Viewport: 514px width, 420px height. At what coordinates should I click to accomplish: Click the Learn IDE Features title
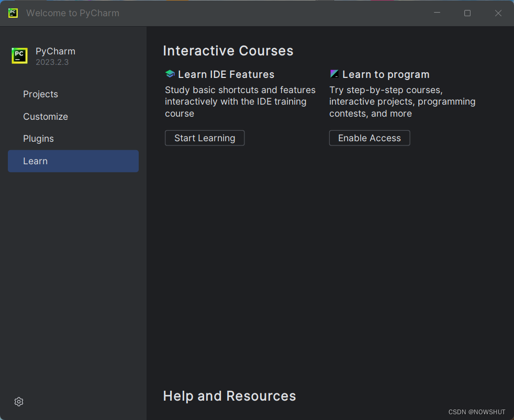pyautogui.click(x=226, y=74)
